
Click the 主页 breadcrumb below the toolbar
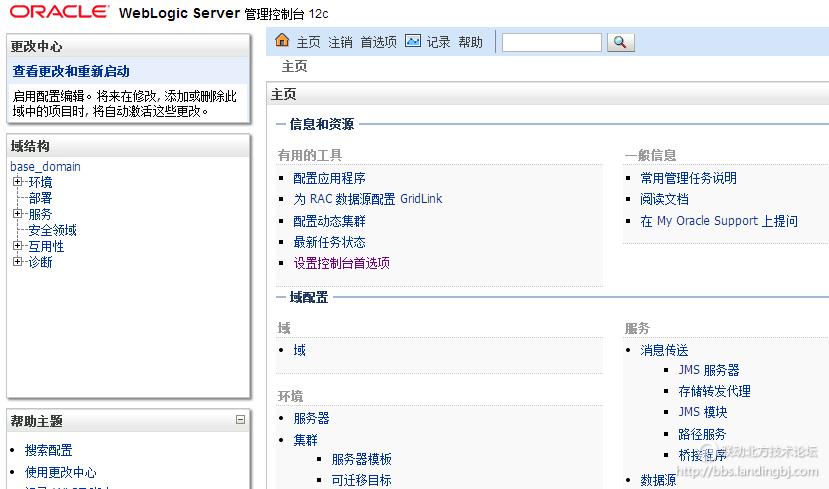[294, 67]
